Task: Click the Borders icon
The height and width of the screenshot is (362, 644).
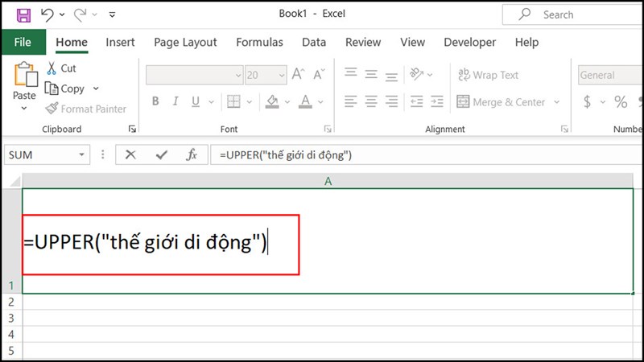Action: coord(233,101)
